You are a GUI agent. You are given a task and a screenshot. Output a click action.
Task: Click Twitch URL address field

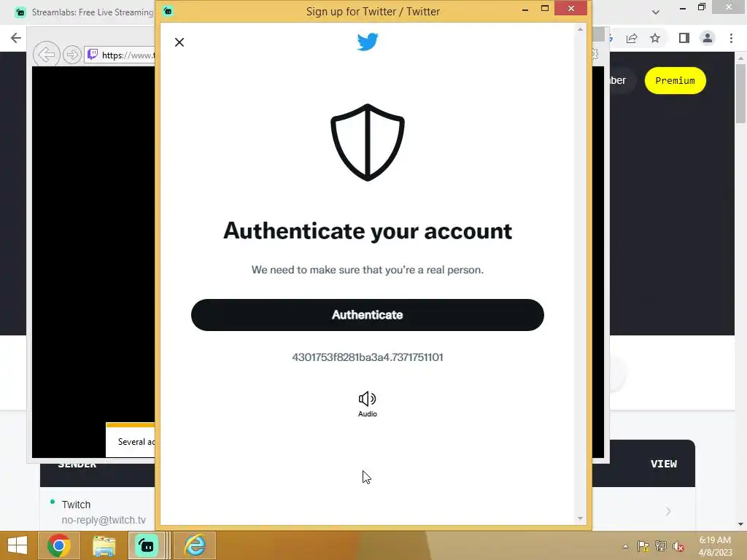(x=120, y=55)
